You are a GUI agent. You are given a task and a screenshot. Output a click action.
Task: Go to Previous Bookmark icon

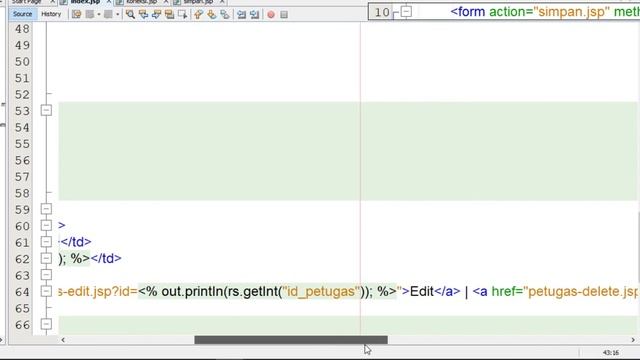[198, 14]
